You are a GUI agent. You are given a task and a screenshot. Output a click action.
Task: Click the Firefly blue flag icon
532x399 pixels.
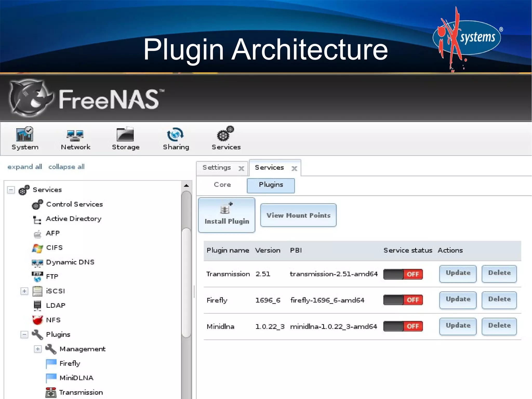coord(51,364)
